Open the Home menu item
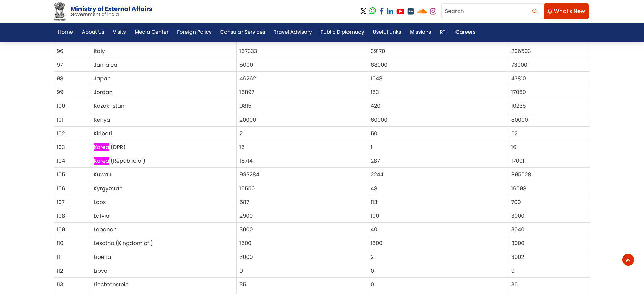The width and height of the screenshot is (644, 294). click(65, 32)
